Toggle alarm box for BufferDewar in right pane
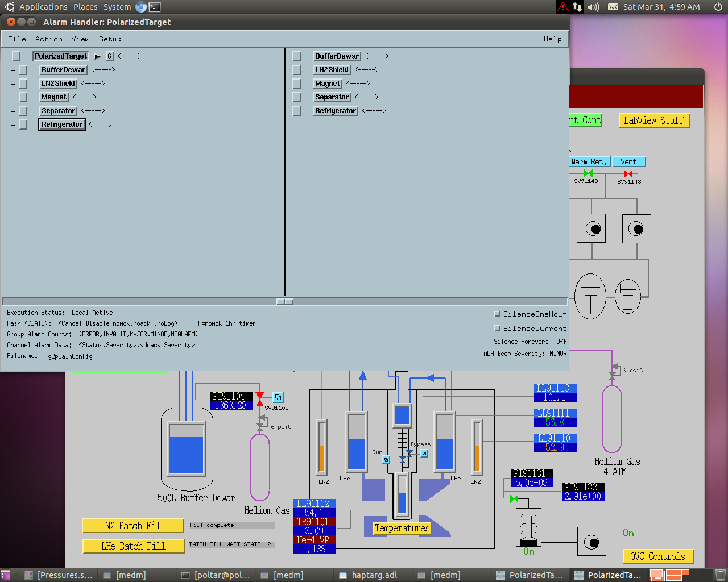The image size is (728, 582). [297, 56]
